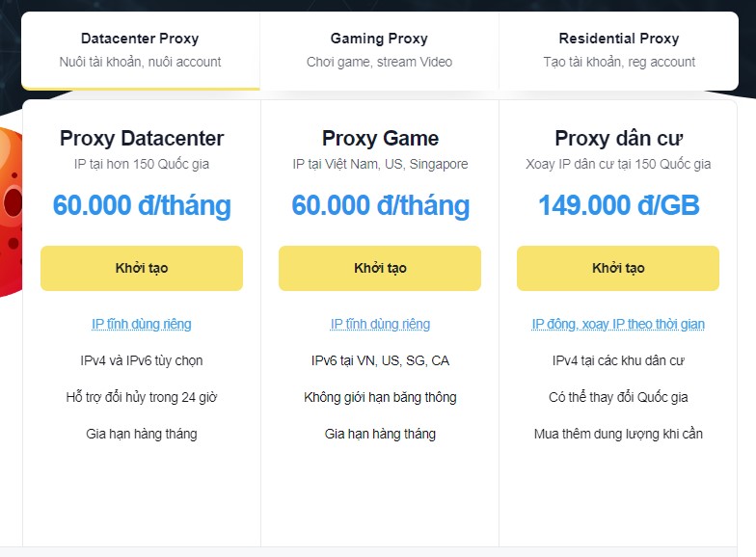Click the IPv4 và IPv6 tùy chọn feature

(141, 360)
